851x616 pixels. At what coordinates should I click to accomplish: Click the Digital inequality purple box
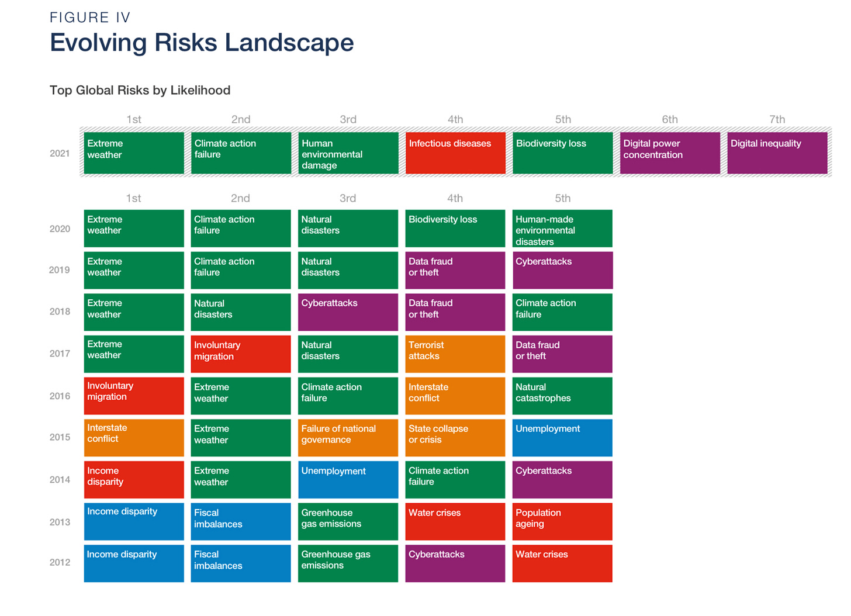(777, 153)
